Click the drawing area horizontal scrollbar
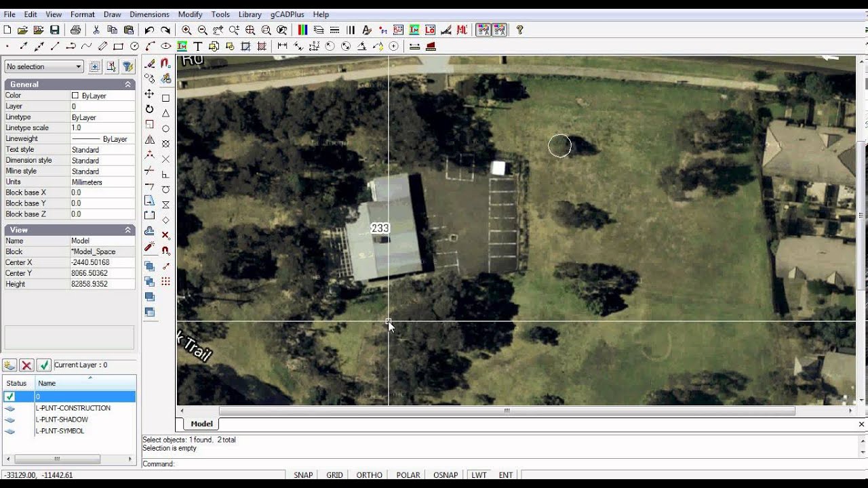The width and height of the screenshot is (868, 488). [x=507, y=411]
